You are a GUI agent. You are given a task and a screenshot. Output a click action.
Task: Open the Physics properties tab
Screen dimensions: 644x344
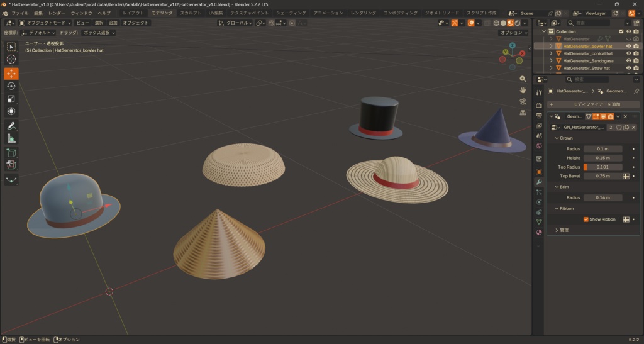click(539, 202)
